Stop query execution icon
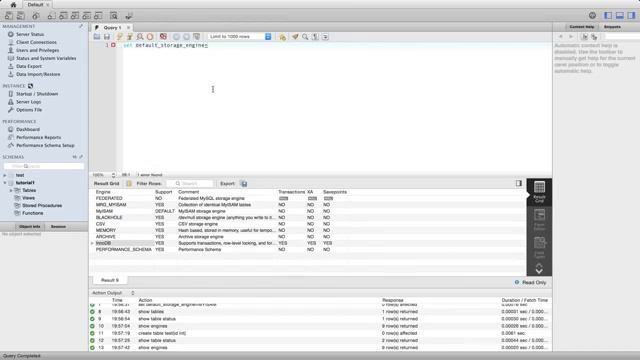640x360 pixels. click(150, 37)
